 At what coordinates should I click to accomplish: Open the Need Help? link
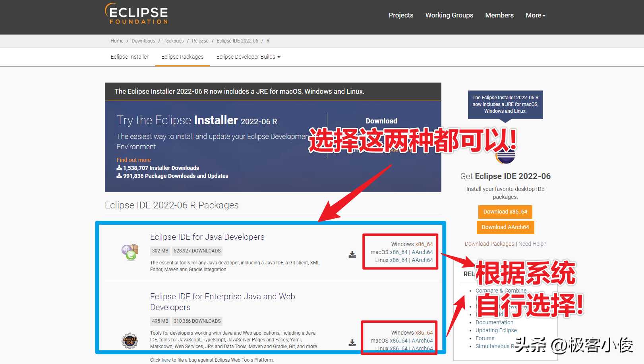(x=532, y=244)
